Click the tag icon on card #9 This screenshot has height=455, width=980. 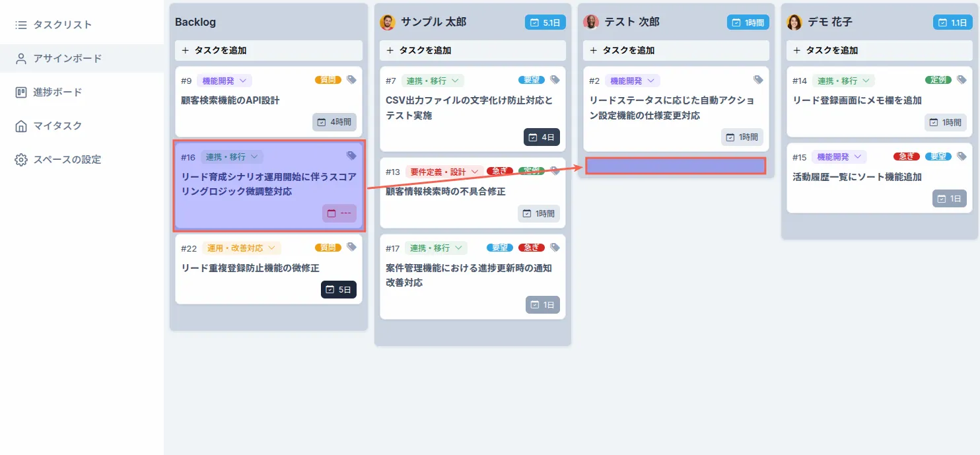coord(351,80)
